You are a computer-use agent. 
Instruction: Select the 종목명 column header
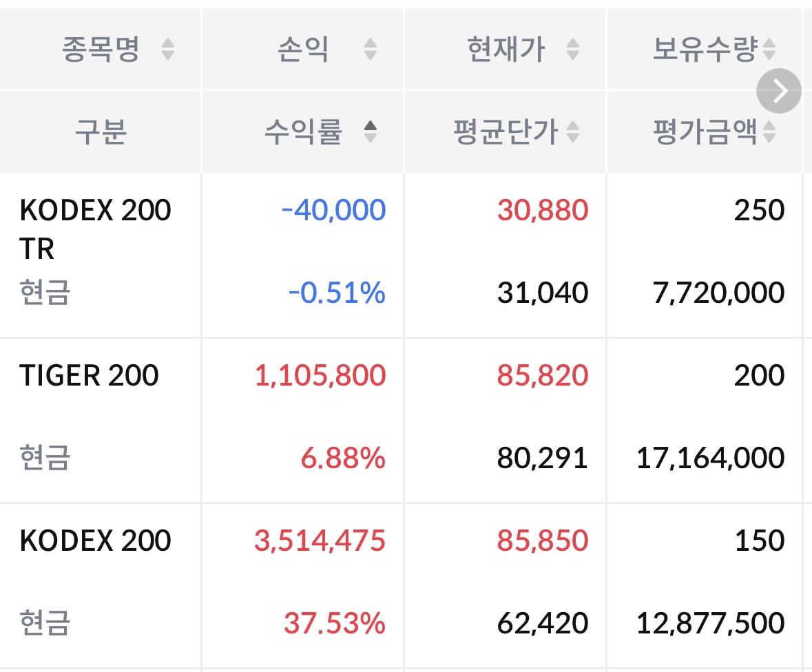click(x=101, y=50)
